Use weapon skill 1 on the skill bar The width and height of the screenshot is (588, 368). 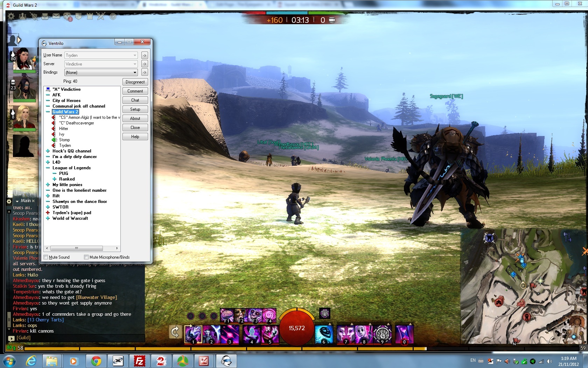[x=193, y=334]
